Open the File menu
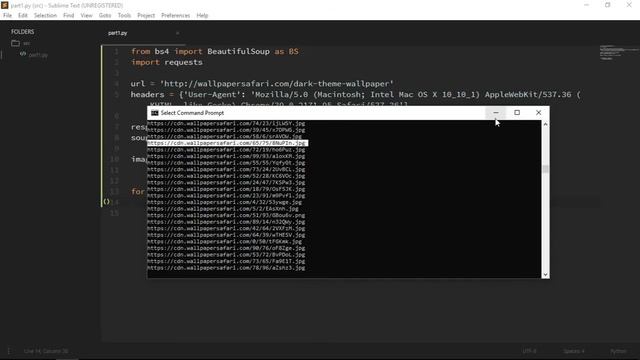 coord(7,16)
